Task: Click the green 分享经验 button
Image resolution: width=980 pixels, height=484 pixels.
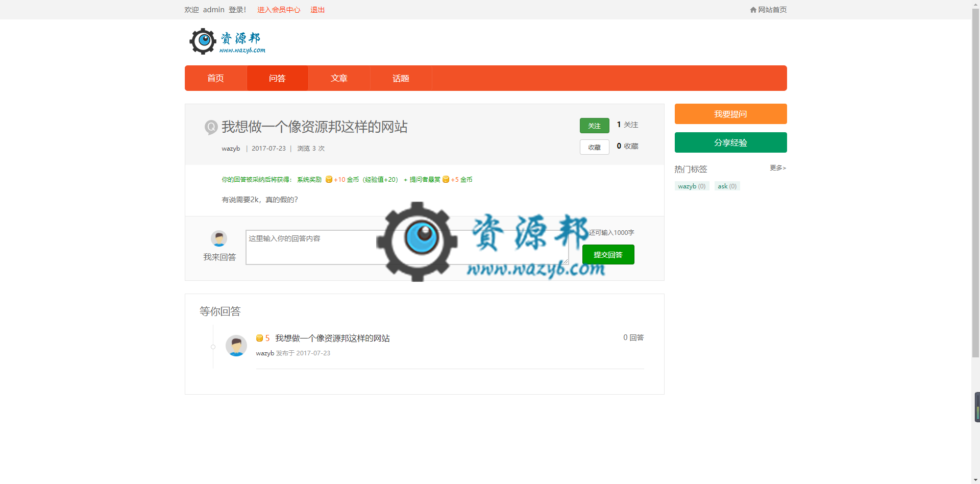Action: click(x=730, y=142)
